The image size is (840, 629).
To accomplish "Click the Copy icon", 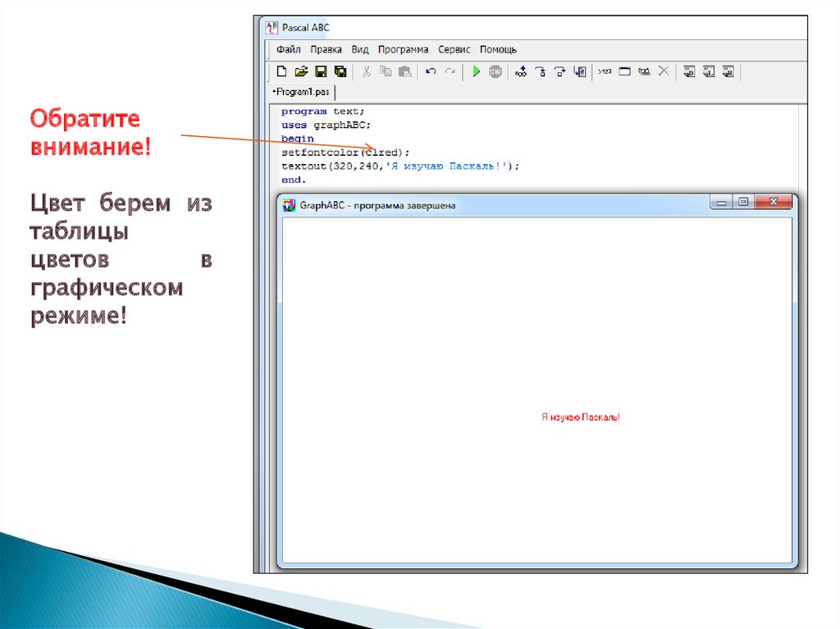I will tap(386, 71).
